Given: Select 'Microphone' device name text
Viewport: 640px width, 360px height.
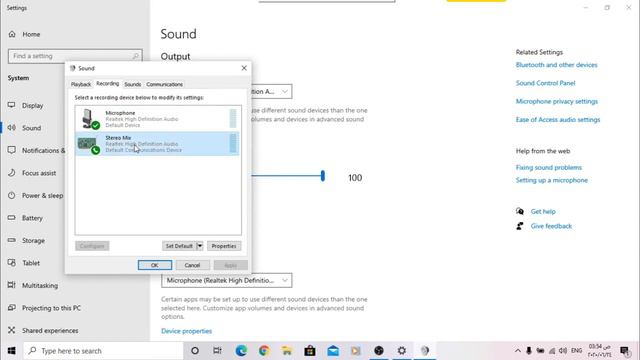Looking at the screenshot, I should pos(120,113).
